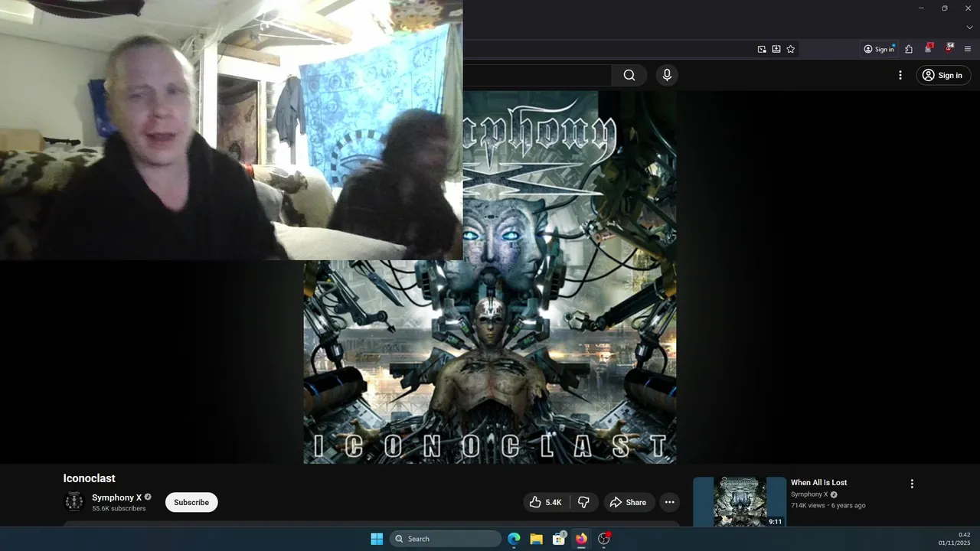
Task: Click taskbar clock showing 0:42
Action: point(954,539)
